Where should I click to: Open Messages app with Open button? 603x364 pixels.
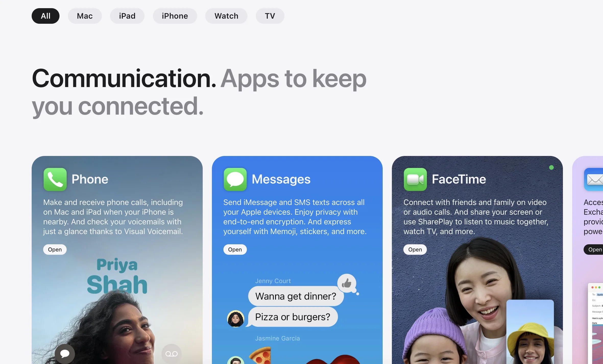pyautogui.click(x=235, y=249)
